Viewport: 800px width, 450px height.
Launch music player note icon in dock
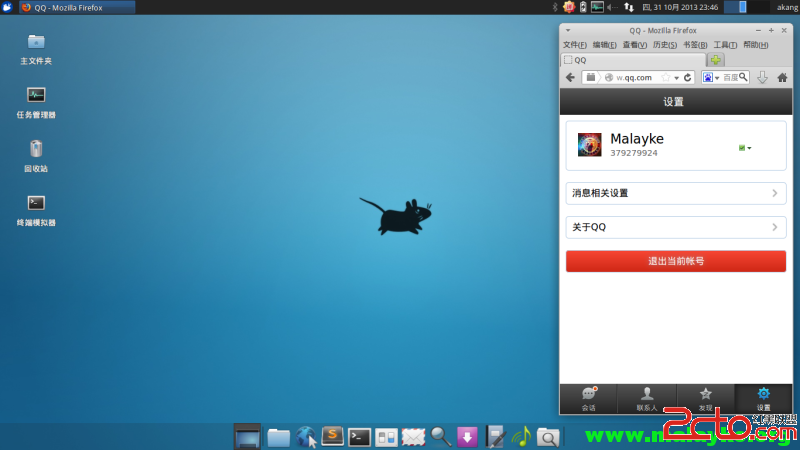coord(521,437)
